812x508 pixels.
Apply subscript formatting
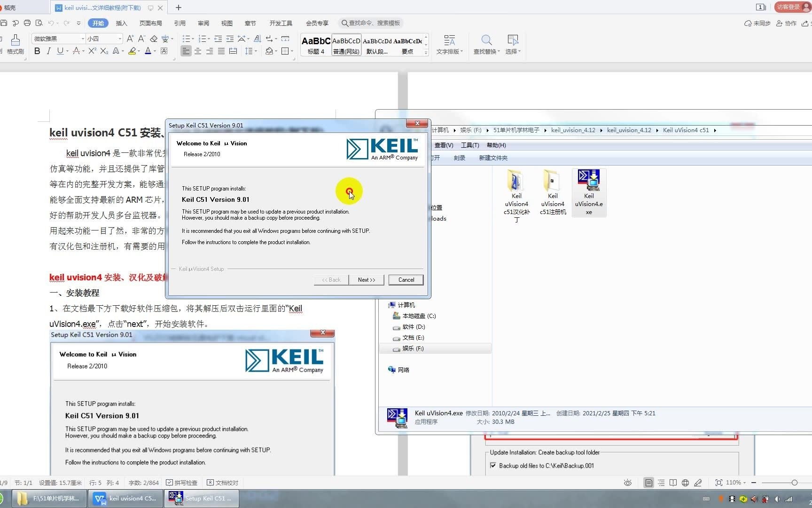pos(104,51)
